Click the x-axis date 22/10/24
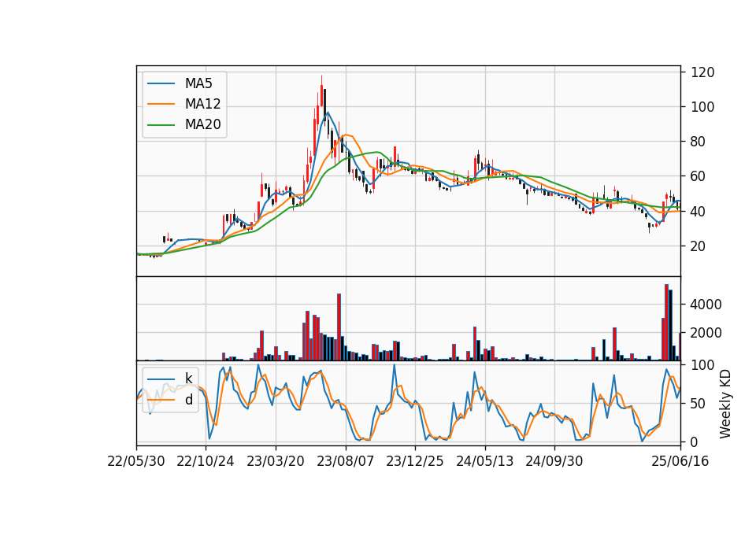Image resolution: width=756 pixels, height=543 pixels. click(x=206, y=461)
